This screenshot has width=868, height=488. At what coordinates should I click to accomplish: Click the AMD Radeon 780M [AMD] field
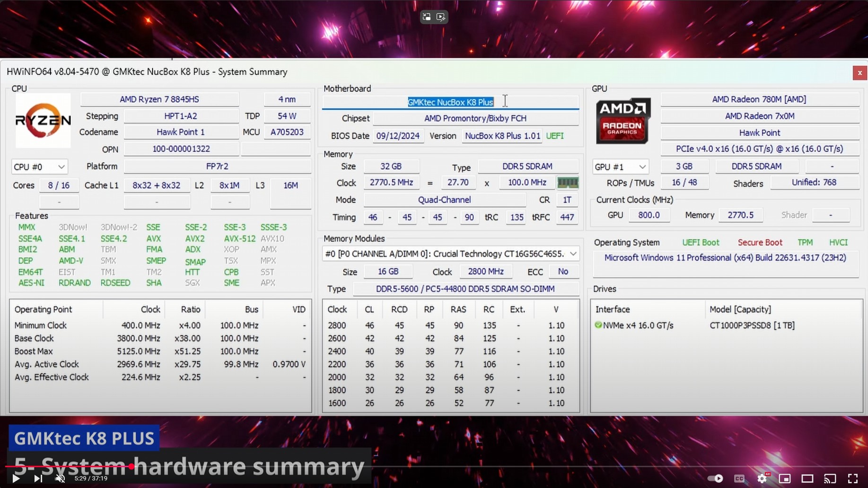[x=759, y=99]
